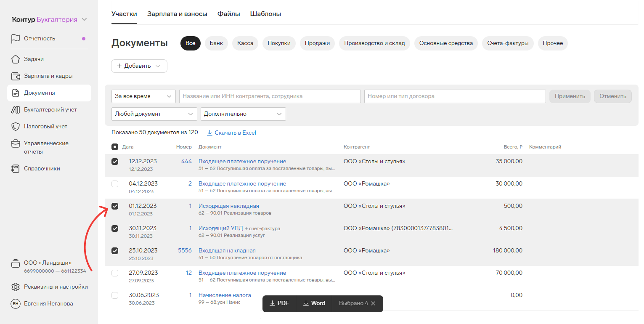Toggle the select-all checkbox in table header
644x324 pixels.
pos(115,147)
